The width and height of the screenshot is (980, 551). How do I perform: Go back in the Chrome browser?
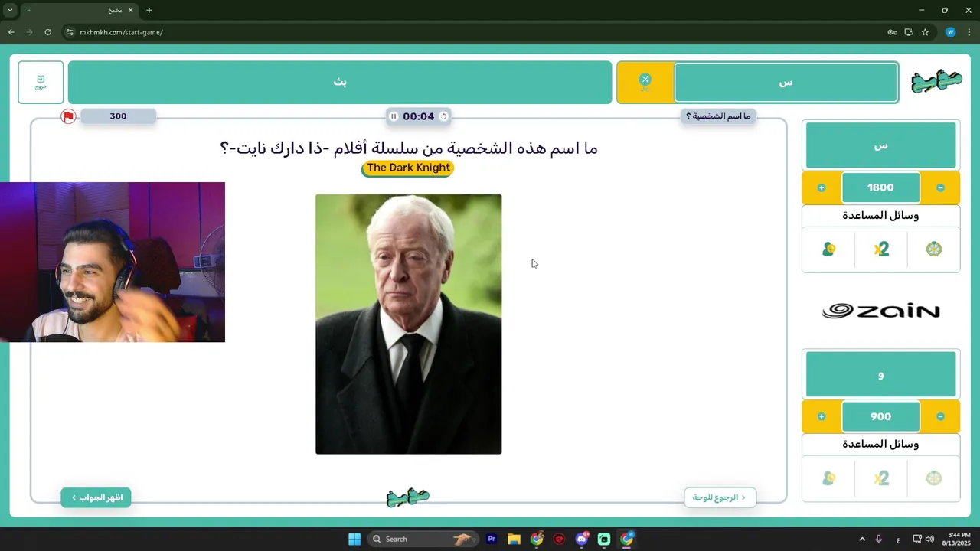point(11,32)
